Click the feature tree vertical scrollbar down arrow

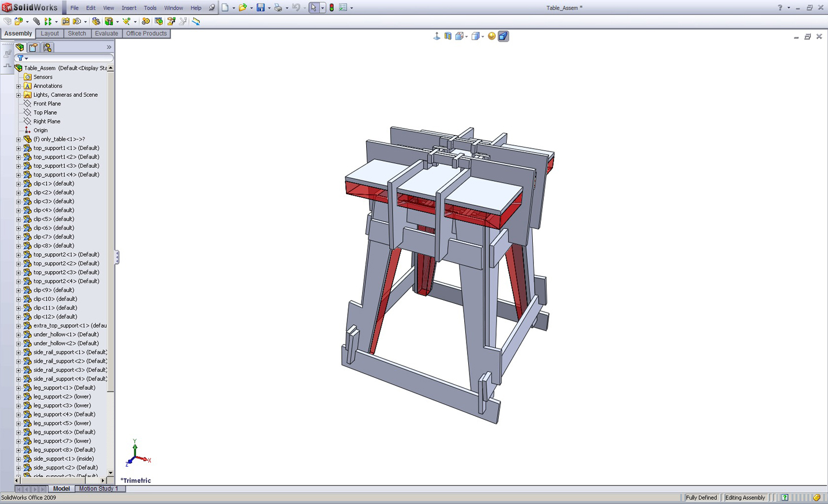pos(111,473)
